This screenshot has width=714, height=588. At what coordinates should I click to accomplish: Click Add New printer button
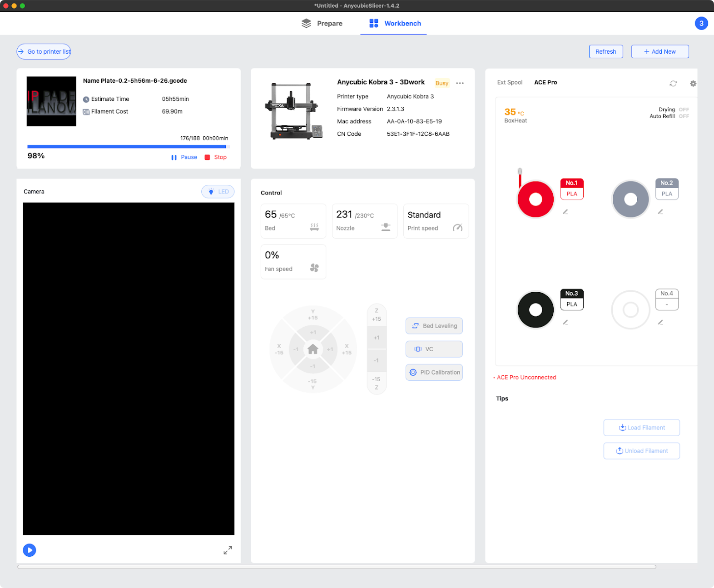click(x=660, y=51)
